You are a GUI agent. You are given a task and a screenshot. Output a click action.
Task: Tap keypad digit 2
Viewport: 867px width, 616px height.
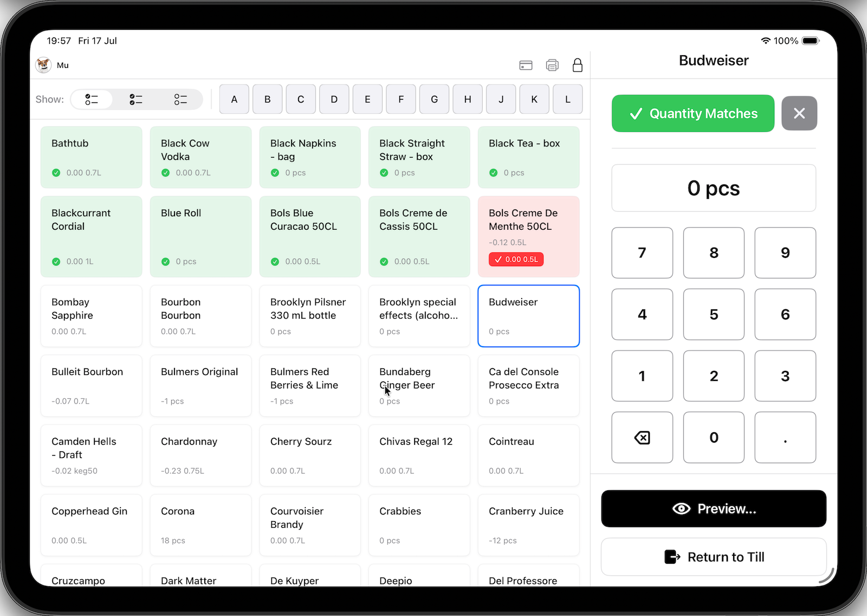pyautogui.click(x=714, y=376)
